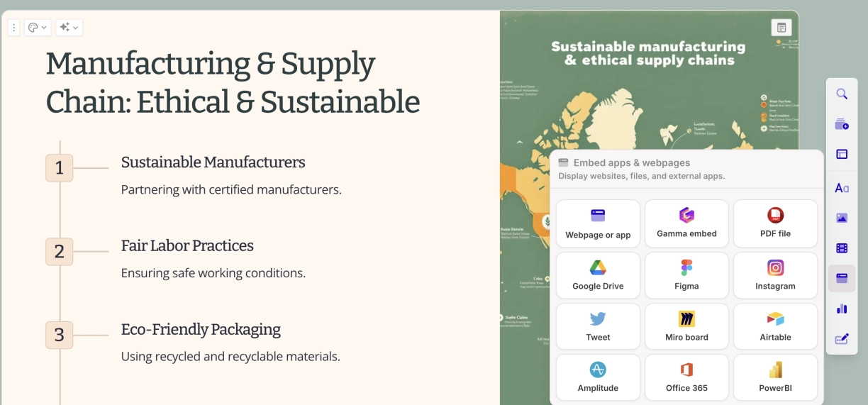Click the forms and buttons icon in the sidebar
This screenshot has width=868, height=405.
click(x=842, y=339)
